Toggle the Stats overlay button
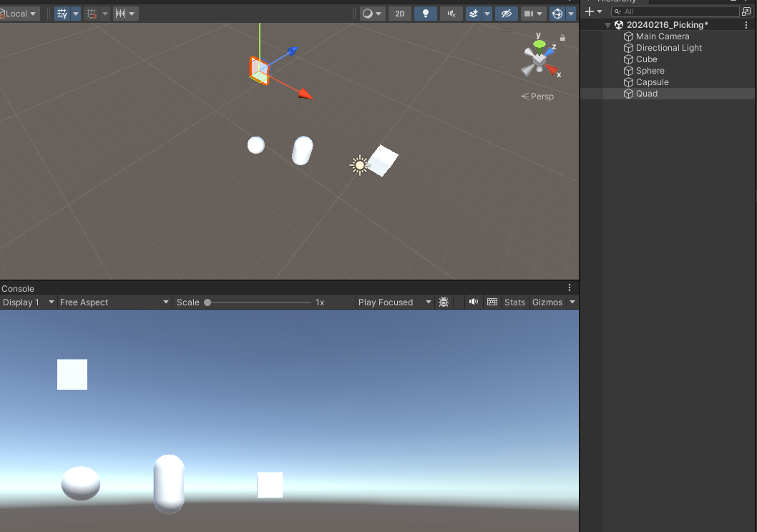This screenshot has width=757, height=532. (x=514, y=302)
